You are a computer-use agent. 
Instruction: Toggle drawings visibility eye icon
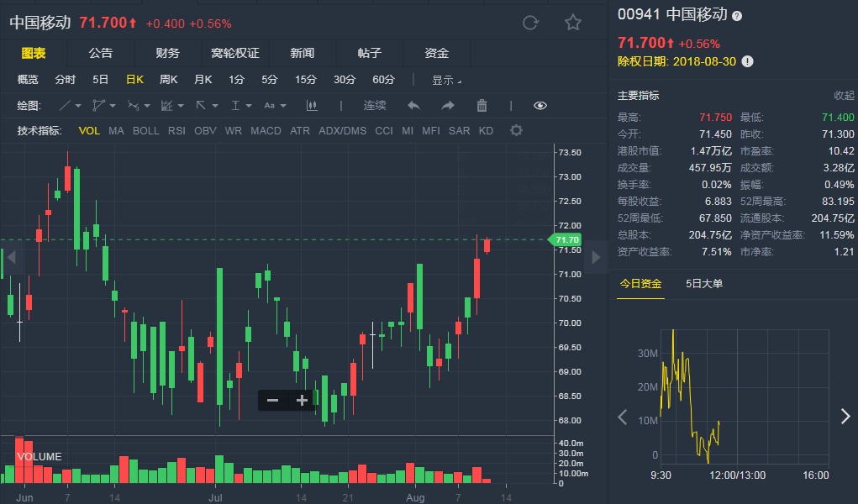(x=540, y=105)
